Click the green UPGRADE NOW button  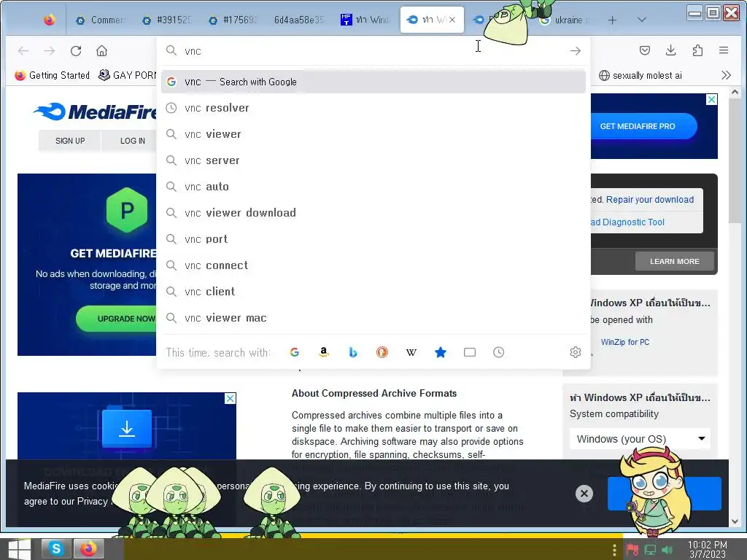click(117, 319)
